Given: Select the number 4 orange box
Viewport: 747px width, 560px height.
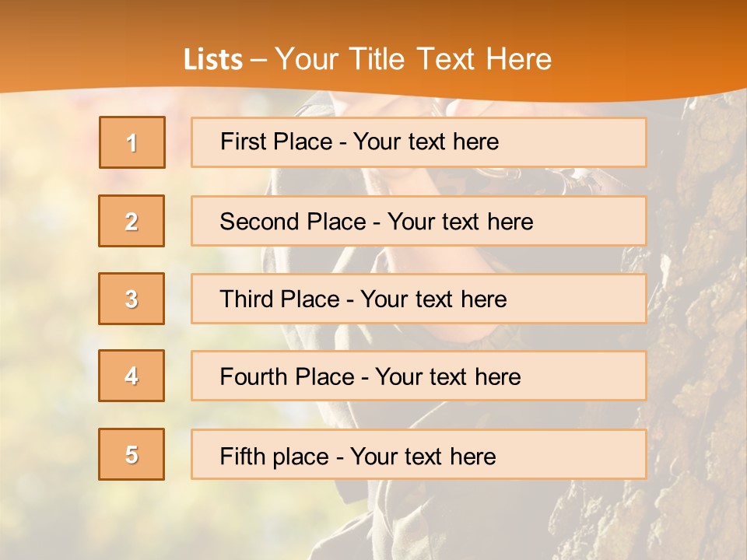Looking at the screenshot, I should pos(132,376).
